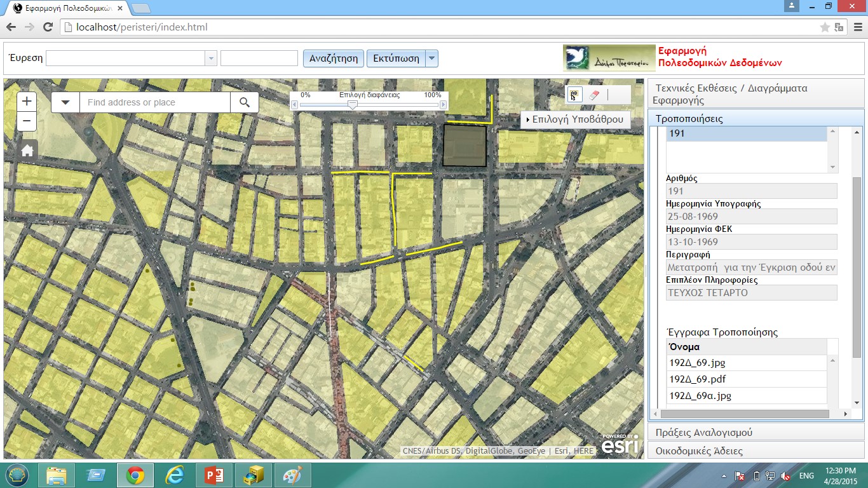This screenshot has height=488, width=868.
Task: Return map to home extent
Action: [27, 151]
